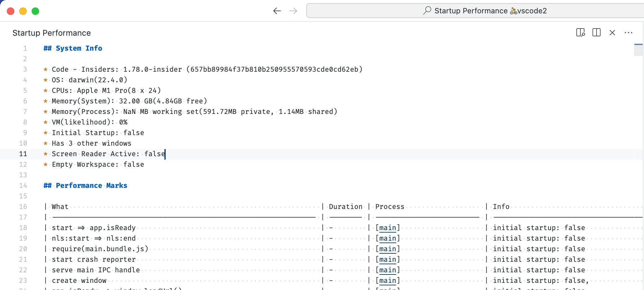Click the Process column header
This screenshot has width=644, height=290.
(x=390, y=207)
